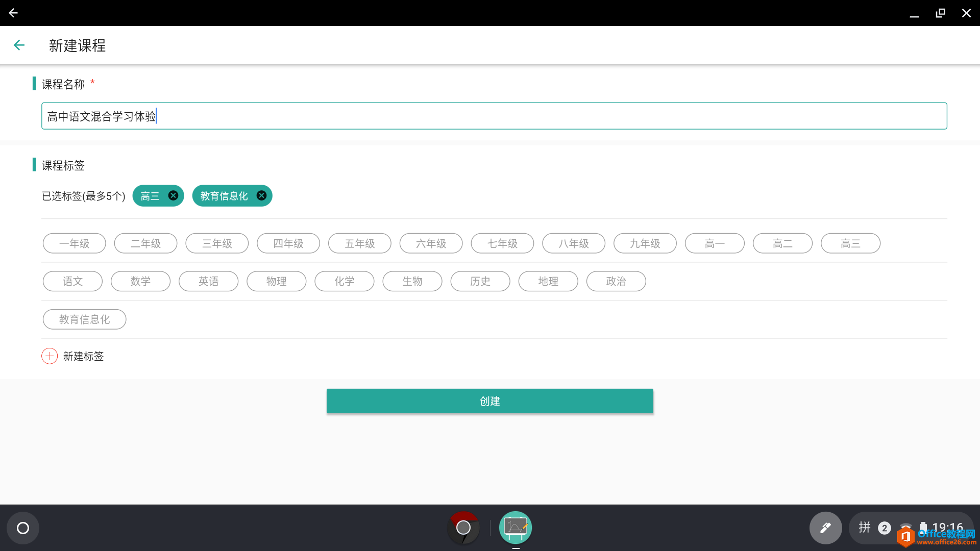Select the 地理 subject tag
This screenshot has height=551, width=980.
[548, 281]
